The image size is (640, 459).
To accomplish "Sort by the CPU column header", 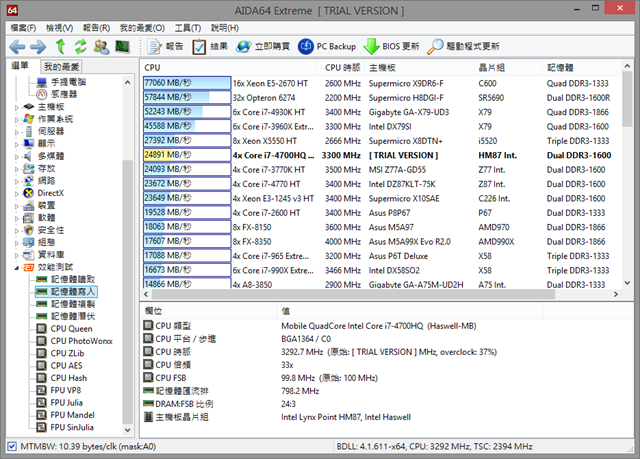I will pyautogui.click(x=229, y=67).
